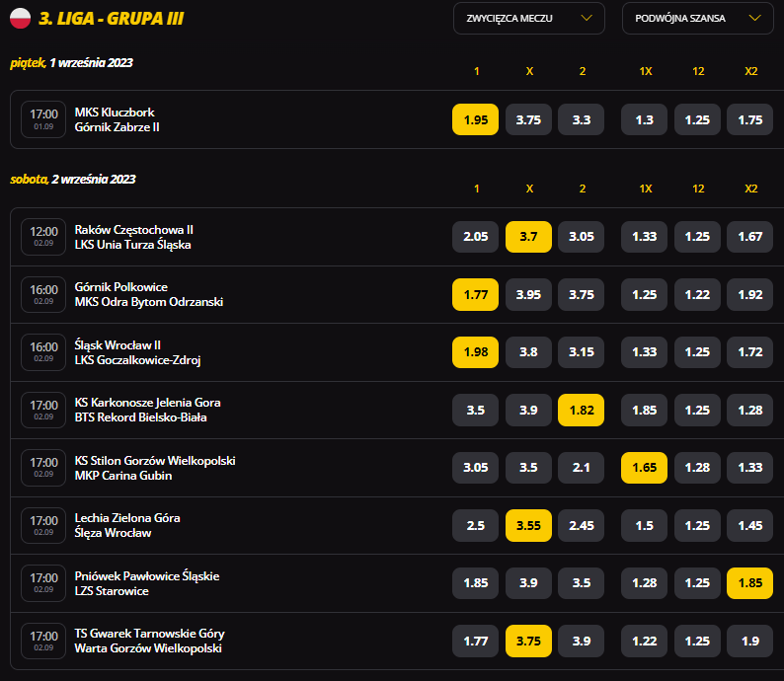Choose odds 1.98 for Śląsk Wrocław II

tap(475, 352)
